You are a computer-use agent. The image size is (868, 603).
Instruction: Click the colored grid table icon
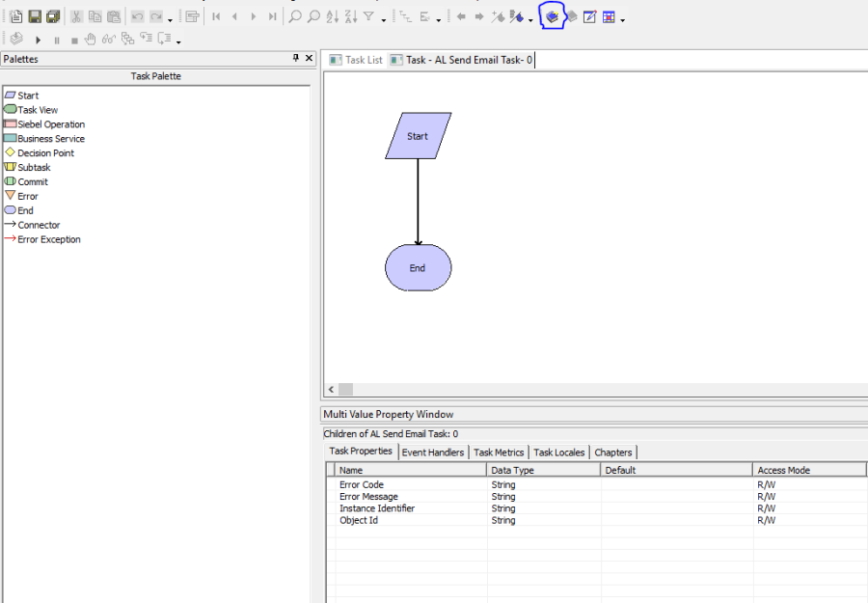point(609,17)
